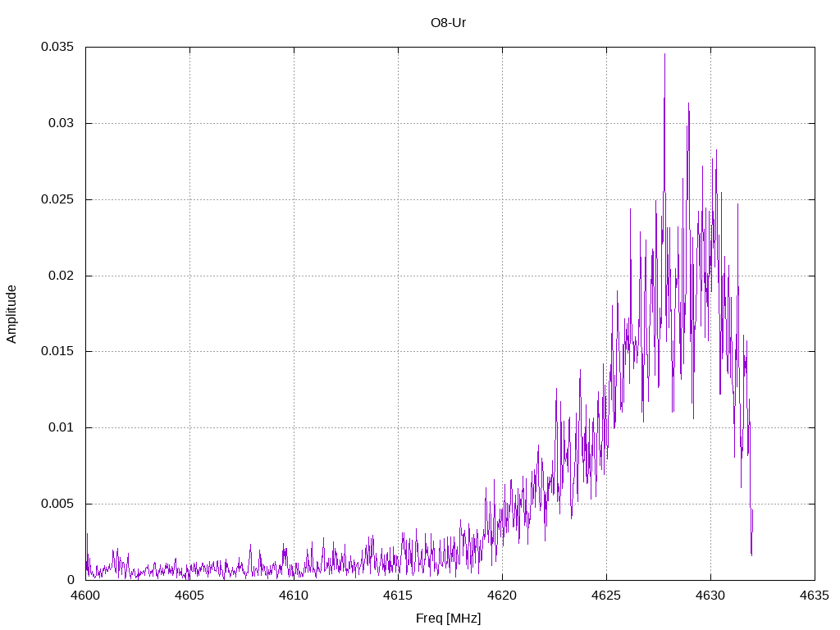Click the y-axis tick label 0.01
Image resolution: width=840 pixels, height=630 pixels.
point(61,427)
